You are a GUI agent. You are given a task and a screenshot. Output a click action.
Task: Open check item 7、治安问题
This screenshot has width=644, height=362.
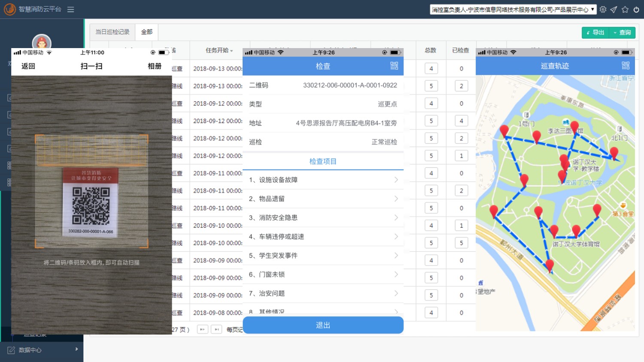coord(323,293)
